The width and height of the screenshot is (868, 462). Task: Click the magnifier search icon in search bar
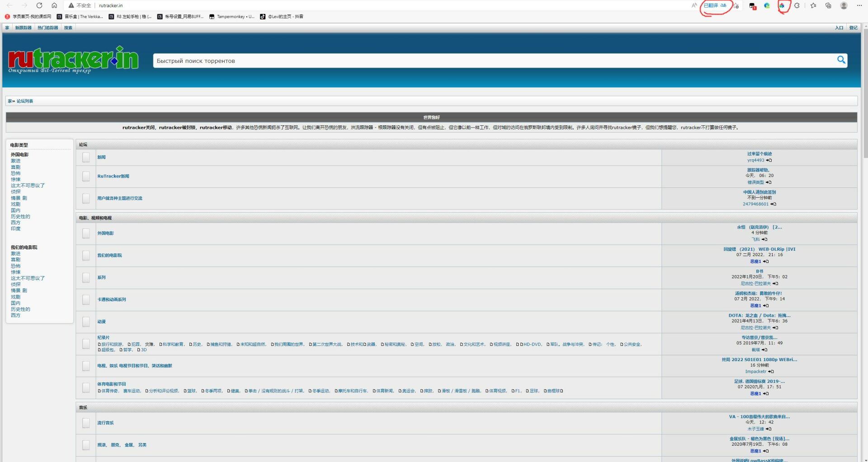tap(841, 60)
